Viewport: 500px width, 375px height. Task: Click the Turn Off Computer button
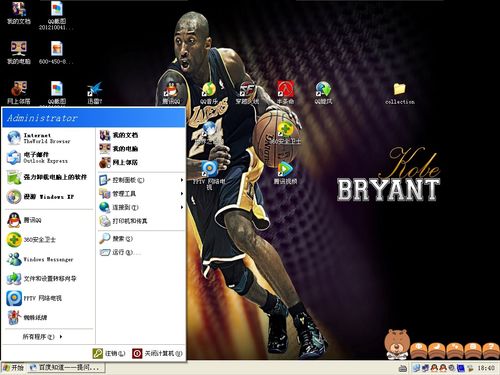coord(158,353)
